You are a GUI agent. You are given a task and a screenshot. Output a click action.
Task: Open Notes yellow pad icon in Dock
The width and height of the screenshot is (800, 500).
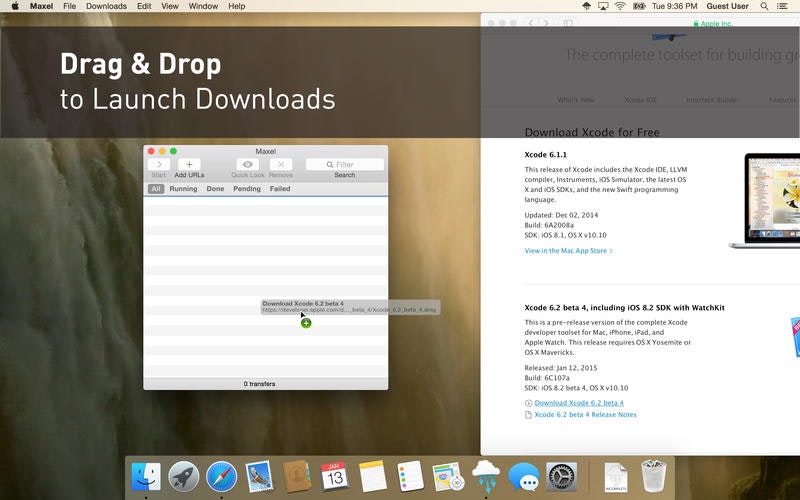point(372,477)
